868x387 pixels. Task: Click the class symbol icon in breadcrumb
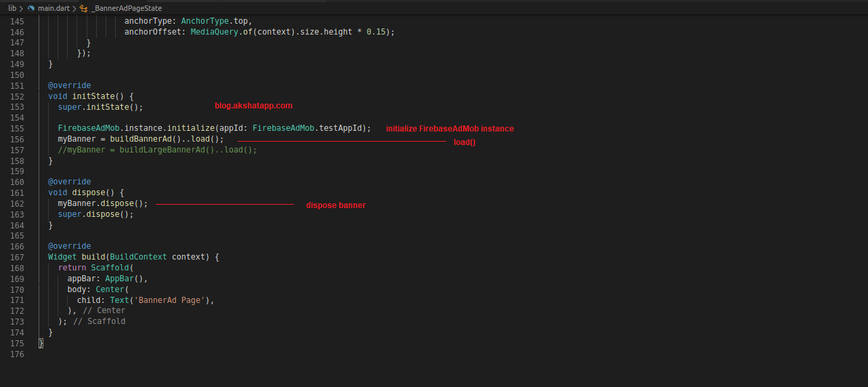[x=83, y=8]
